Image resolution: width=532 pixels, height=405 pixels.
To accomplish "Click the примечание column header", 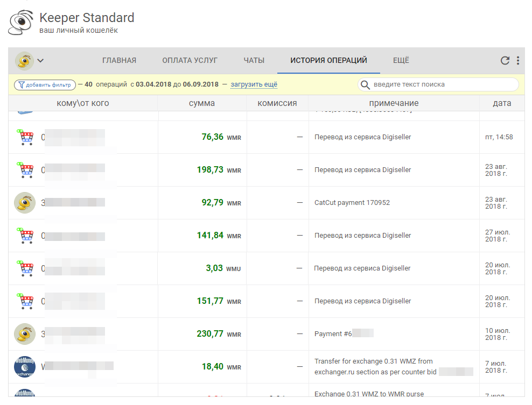I will tap(394, 103).
